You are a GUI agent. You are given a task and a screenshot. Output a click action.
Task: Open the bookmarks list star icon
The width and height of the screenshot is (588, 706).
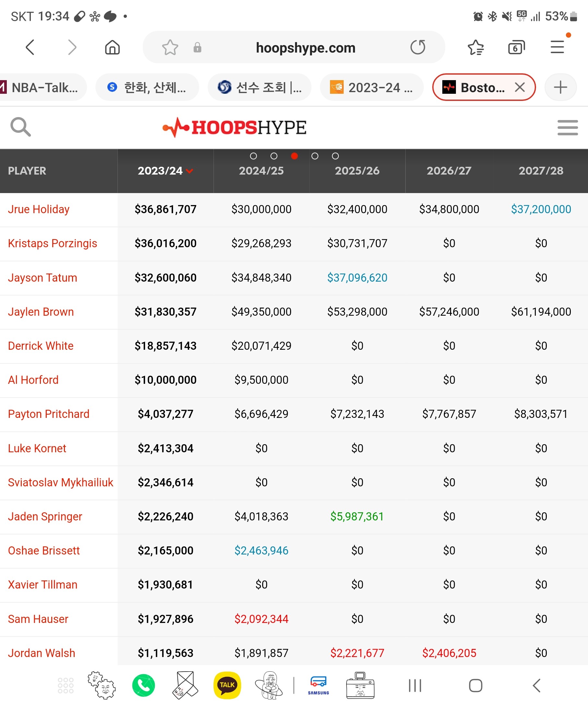click(x=475, y=47)
